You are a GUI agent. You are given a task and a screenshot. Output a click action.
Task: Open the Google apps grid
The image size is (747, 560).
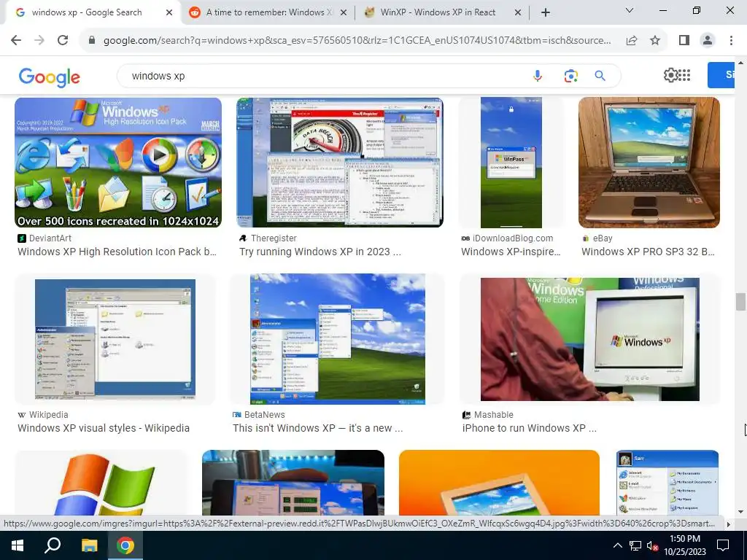click(684, 75)
